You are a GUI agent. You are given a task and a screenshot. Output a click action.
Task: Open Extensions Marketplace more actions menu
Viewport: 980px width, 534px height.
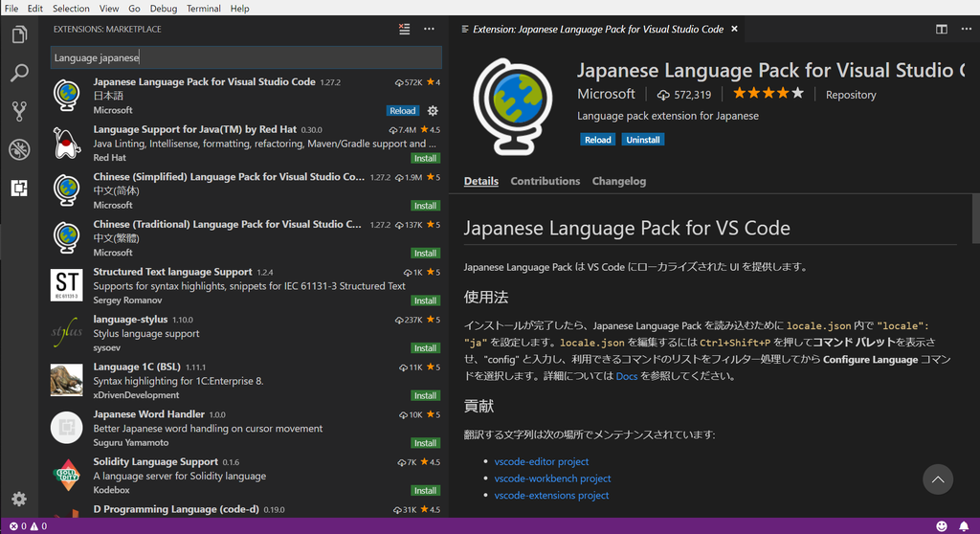[x=429, y=29]
